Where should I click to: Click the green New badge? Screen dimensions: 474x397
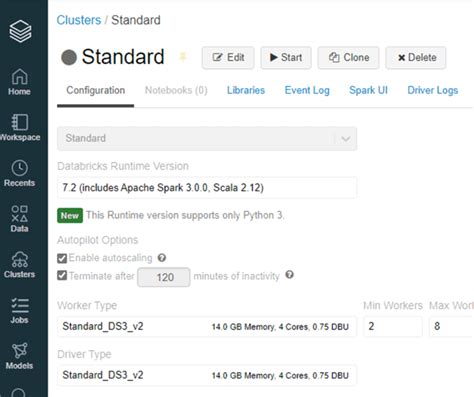(x=70, y=216)
